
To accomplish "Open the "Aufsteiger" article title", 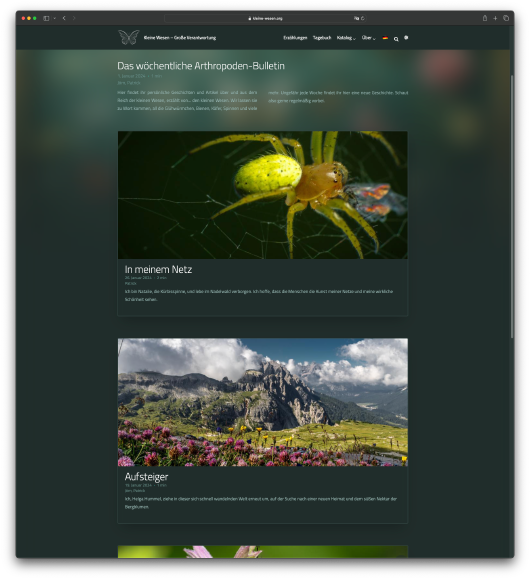I will tap(146, 477).
